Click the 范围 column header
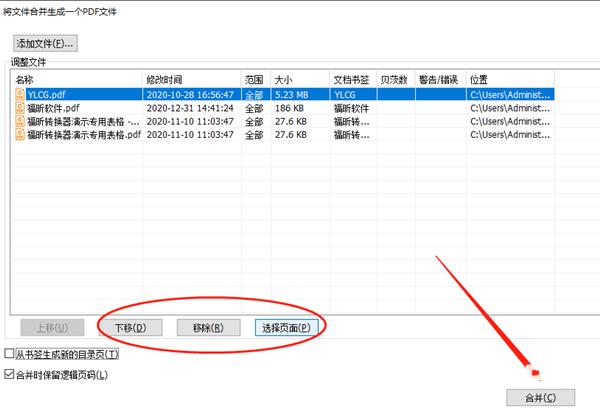 (256, 80)
